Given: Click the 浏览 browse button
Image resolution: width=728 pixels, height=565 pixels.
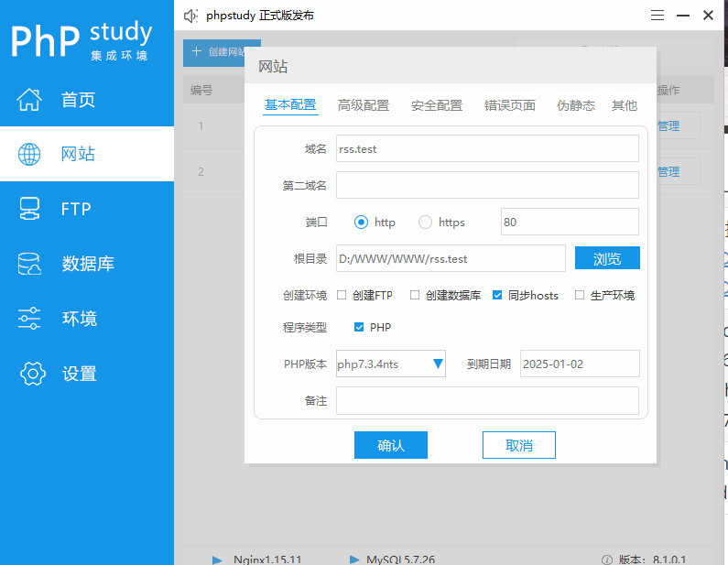Looking at the screenshot, I should tap(606, 258).
